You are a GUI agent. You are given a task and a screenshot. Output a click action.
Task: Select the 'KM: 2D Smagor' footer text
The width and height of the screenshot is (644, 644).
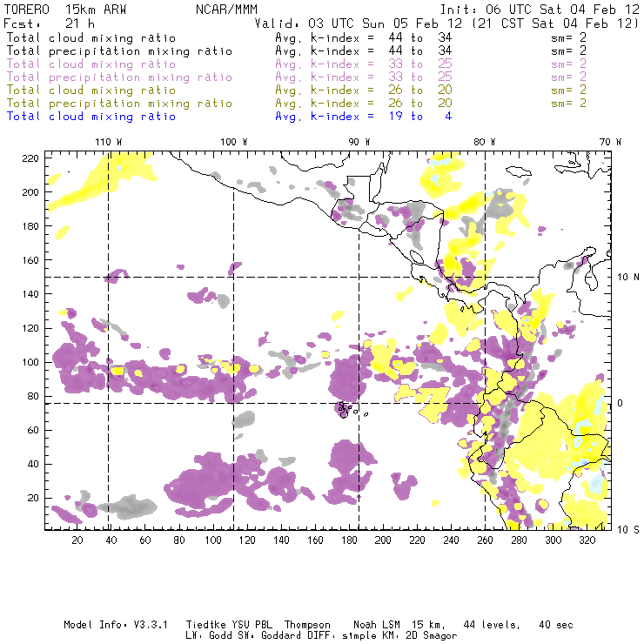(419, 636)
